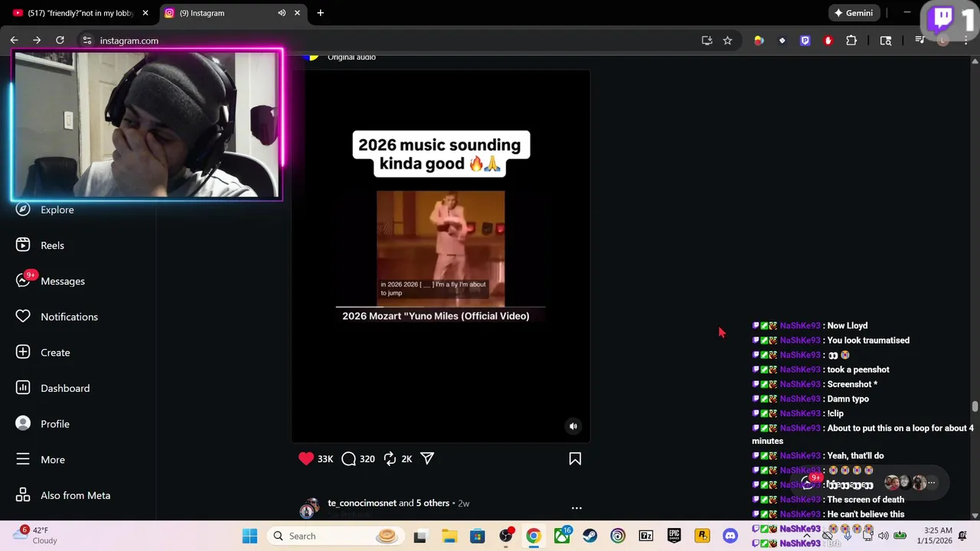Open Xbox app with 16 badge
The width and height of the screenshot is (980, 551).
pyautogui.click(x=562, y=536)
